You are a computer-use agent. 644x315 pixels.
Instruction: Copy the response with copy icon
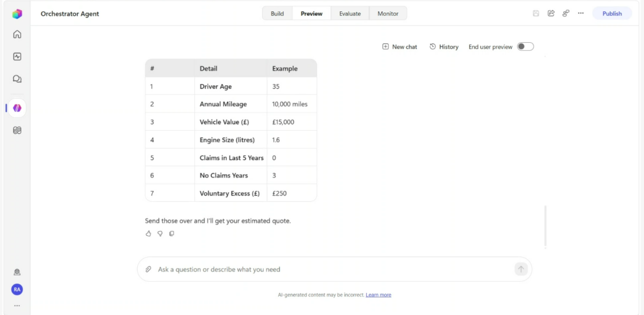point(172,233)
